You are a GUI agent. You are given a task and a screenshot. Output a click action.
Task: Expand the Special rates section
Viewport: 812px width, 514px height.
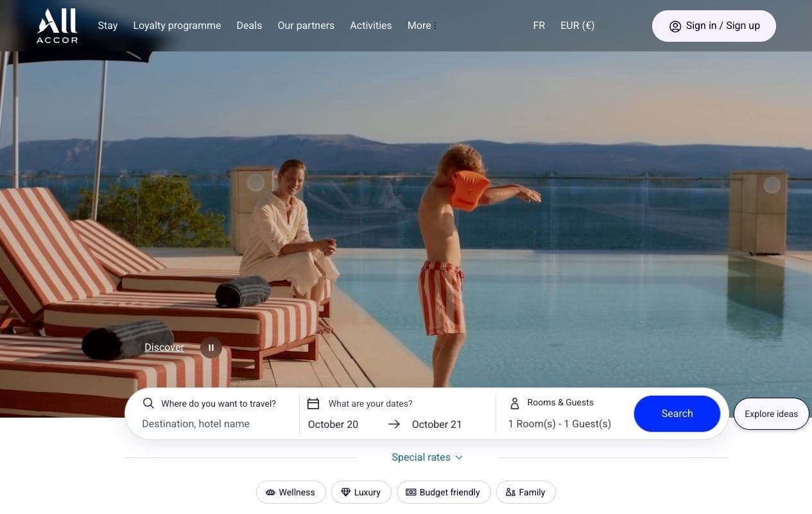[427, 457]
